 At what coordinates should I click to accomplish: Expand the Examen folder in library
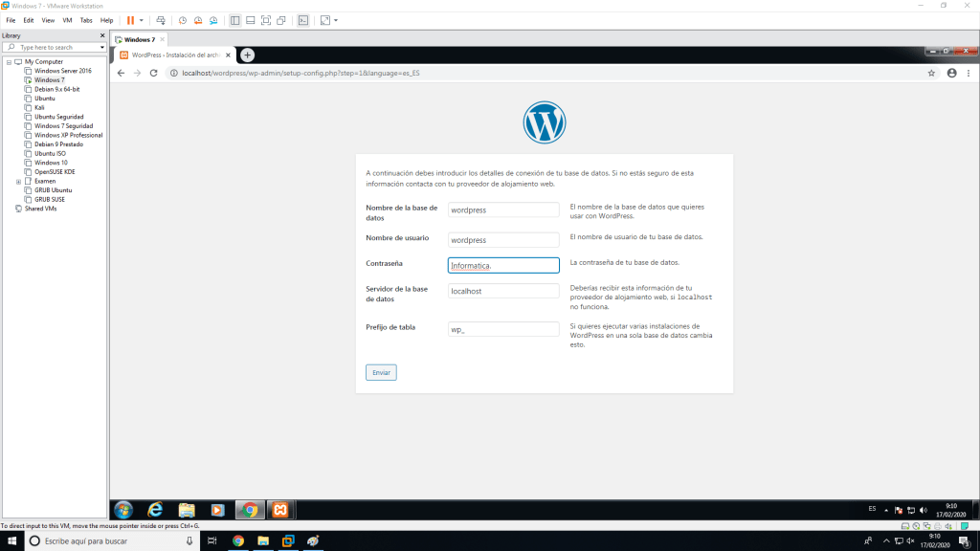tap(18, 181)
